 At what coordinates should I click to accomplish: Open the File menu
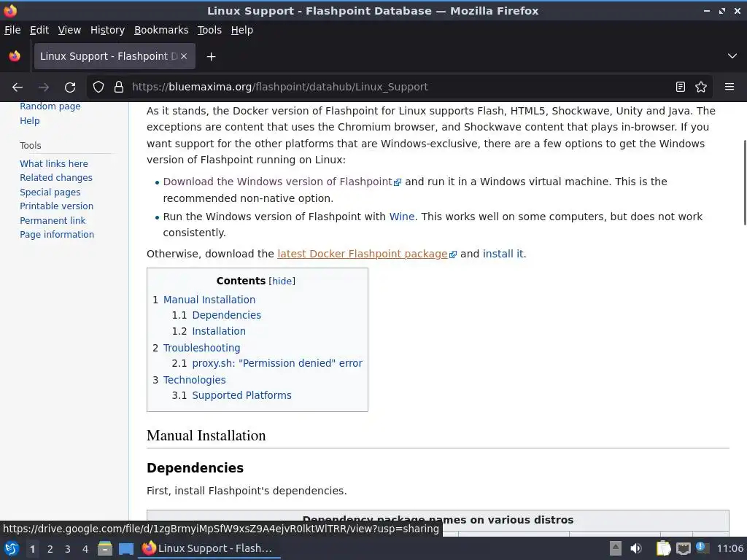coord(12,30)
